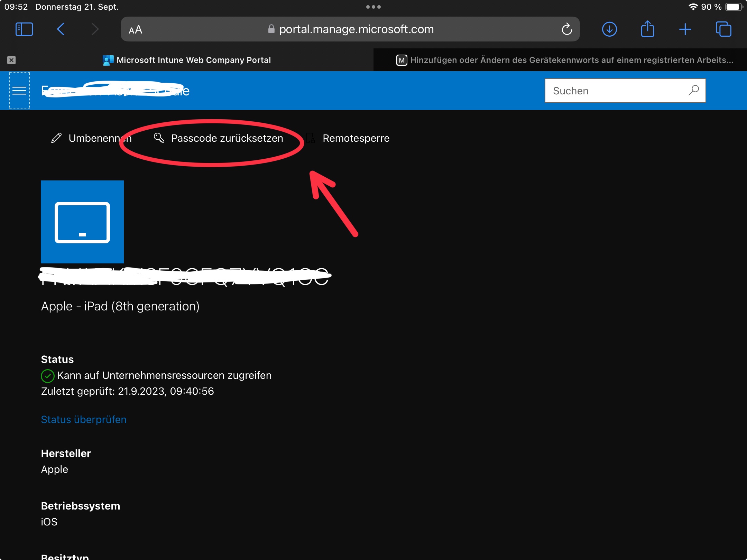747x560 pixels.
Task: Close the current tab with X
Action: (11, 60)
